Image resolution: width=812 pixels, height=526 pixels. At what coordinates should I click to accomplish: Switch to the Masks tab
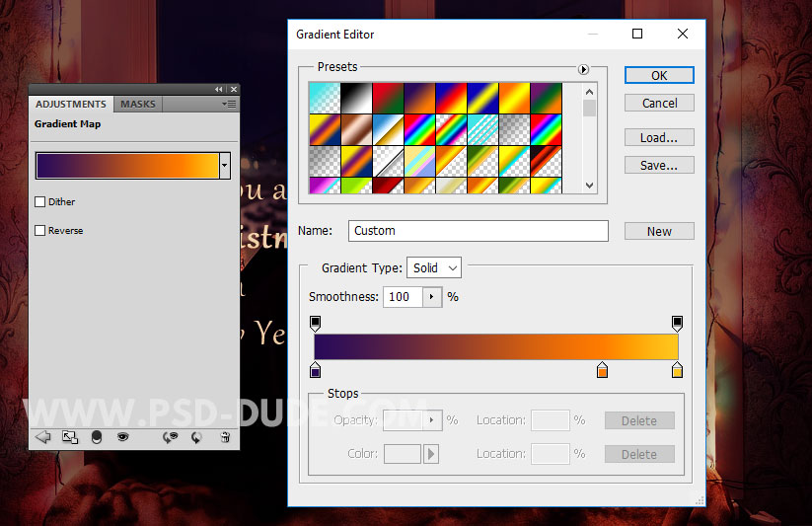pyautogui.click(x=138, y=104)
